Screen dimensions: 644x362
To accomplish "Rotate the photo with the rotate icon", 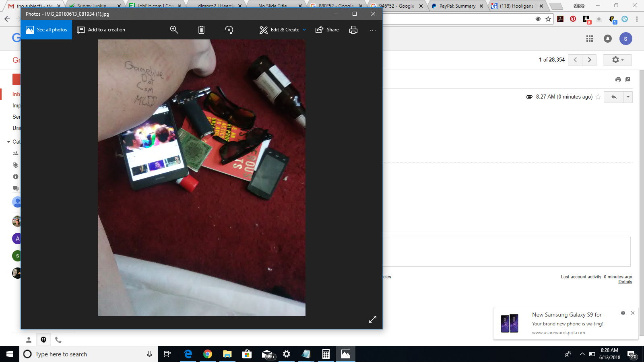I will [x=229, y=30].
